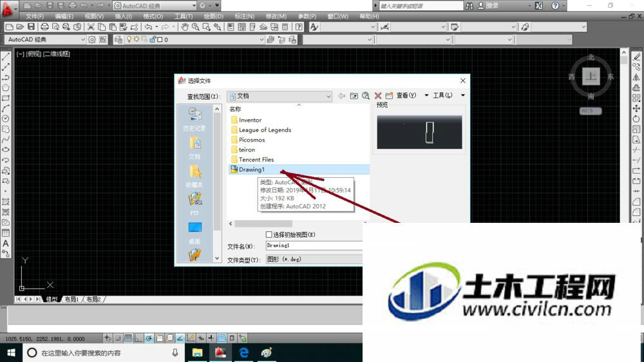
Task: Click the 登录 sign-in button
Action: pyautogui.click(x=488, y=6)
